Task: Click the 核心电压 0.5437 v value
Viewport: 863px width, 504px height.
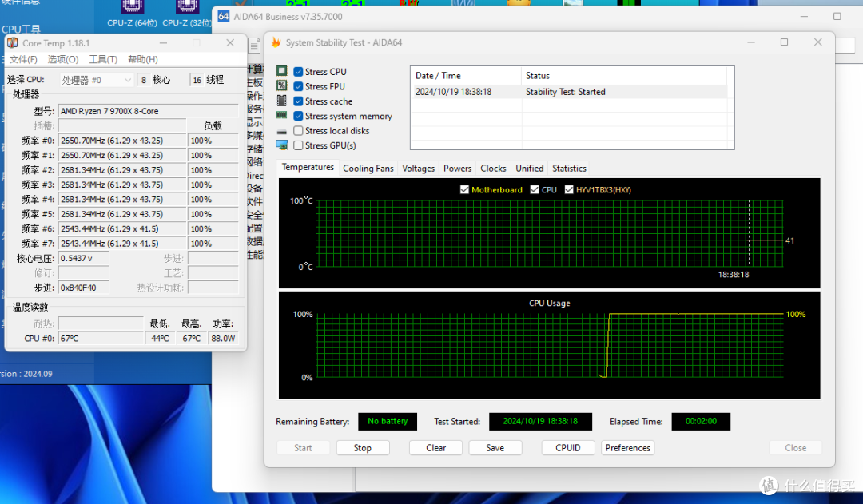Action: coord(84,258)
